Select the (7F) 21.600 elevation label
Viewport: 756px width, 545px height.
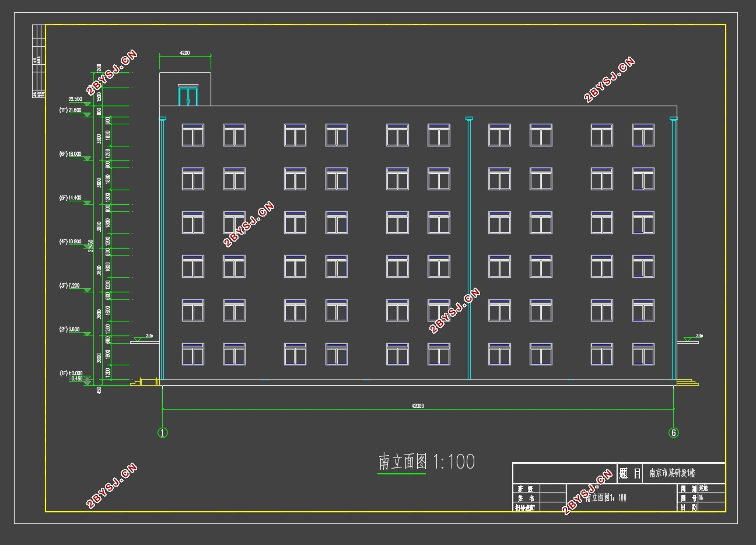(70, 110)
